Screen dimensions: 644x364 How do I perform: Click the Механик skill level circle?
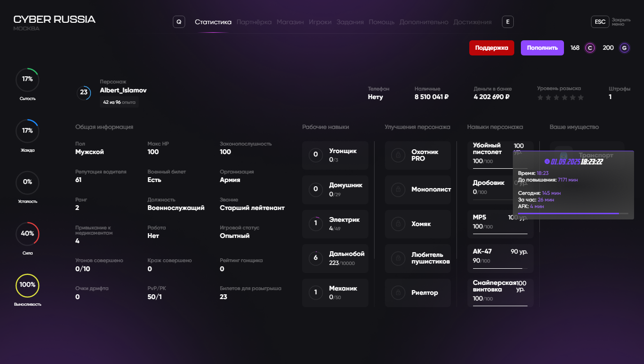tap(316, 292)
